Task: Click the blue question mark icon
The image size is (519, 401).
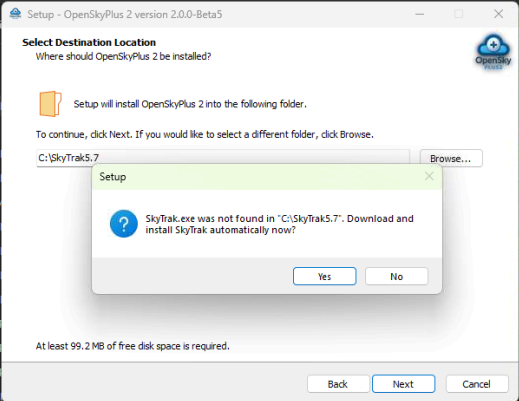Action: pos(124,224)
